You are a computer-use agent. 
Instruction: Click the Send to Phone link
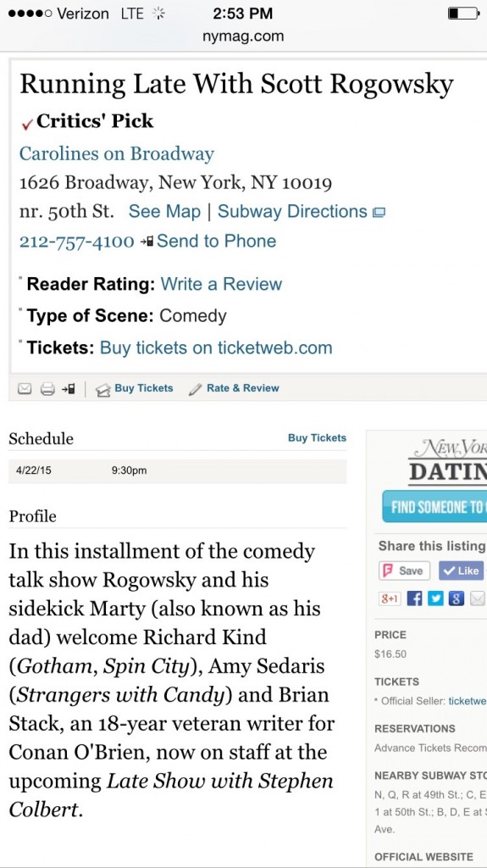coord(216,242)
